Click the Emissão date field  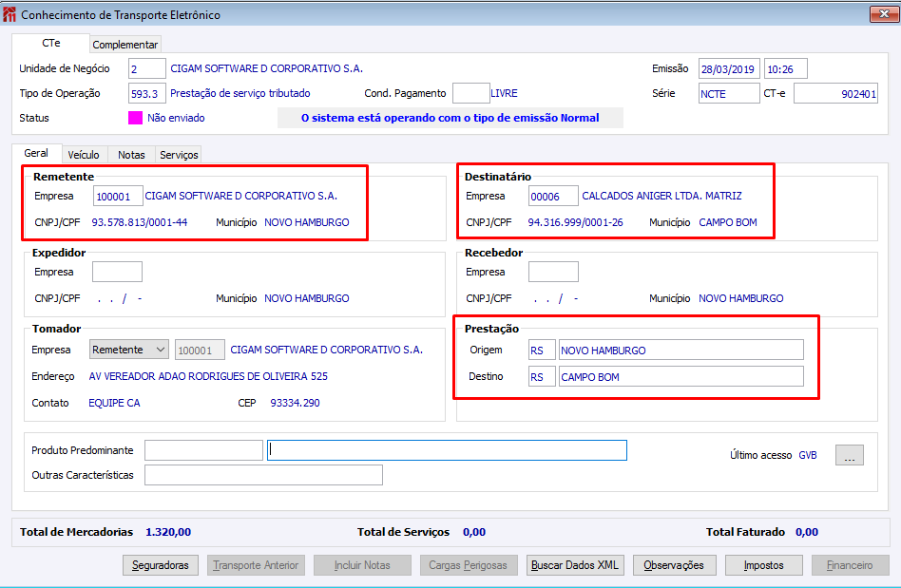tap(729, 69)
